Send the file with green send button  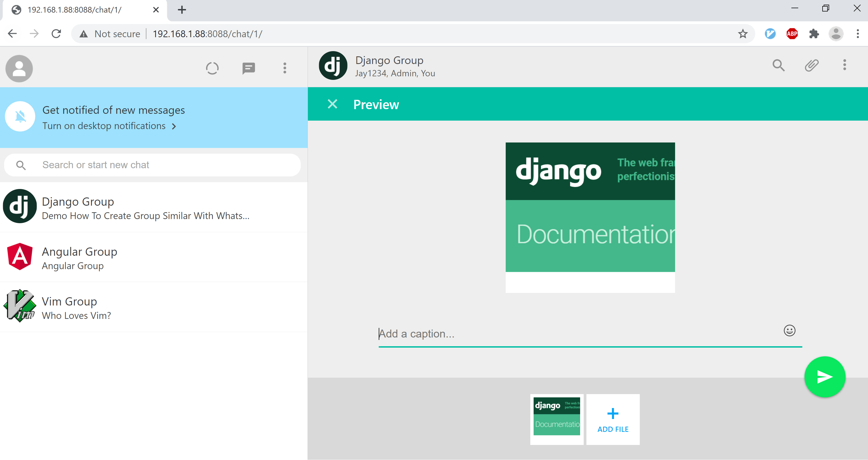[x=824, y=377]
